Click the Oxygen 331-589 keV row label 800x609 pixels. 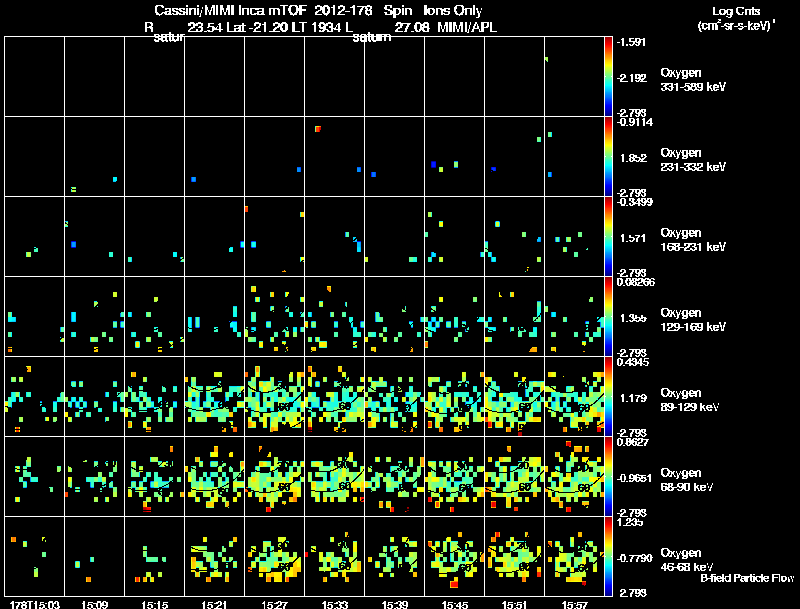[693, 80]
